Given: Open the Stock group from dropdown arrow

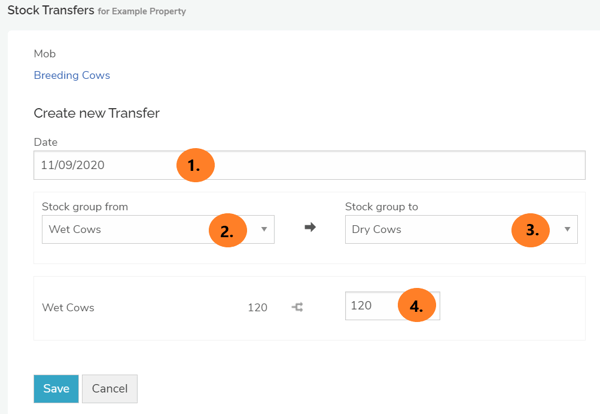Looking at the screenshot, I should click(264, 229).
